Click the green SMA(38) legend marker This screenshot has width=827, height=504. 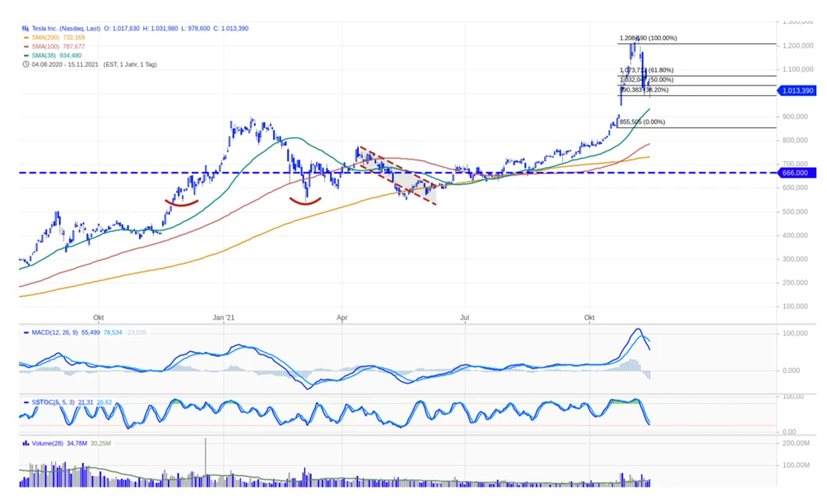(x=26, y=55)
